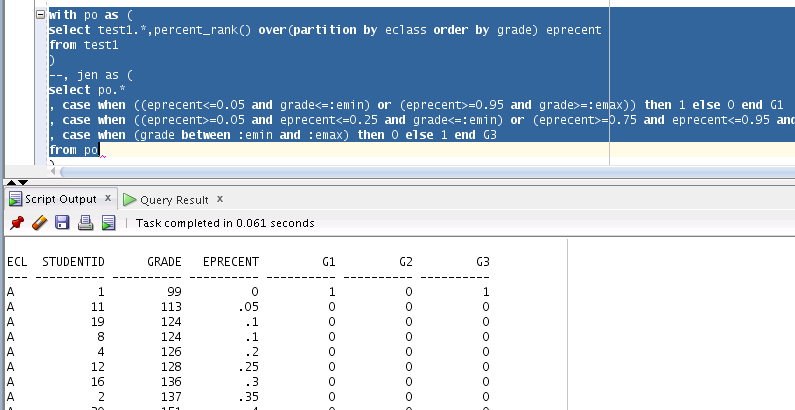Switch to the Script Output tab
Screen dimensions: 795x410
pos(61,199)
